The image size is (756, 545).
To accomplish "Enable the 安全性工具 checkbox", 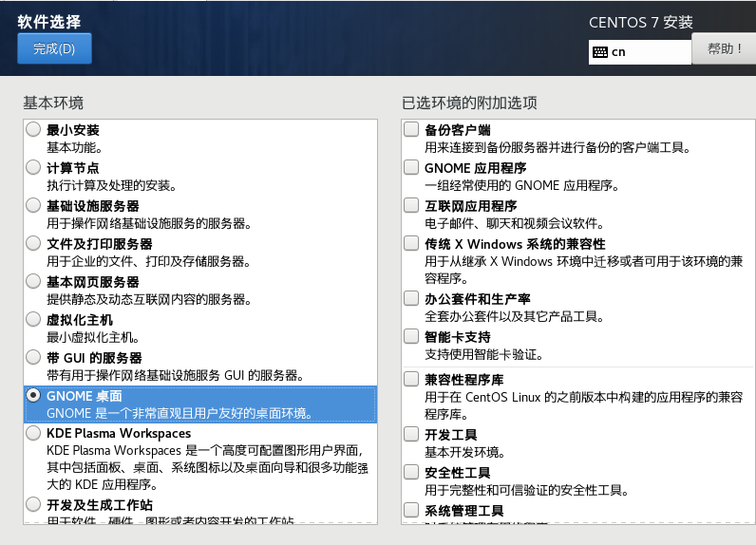I will click(411, 472).
